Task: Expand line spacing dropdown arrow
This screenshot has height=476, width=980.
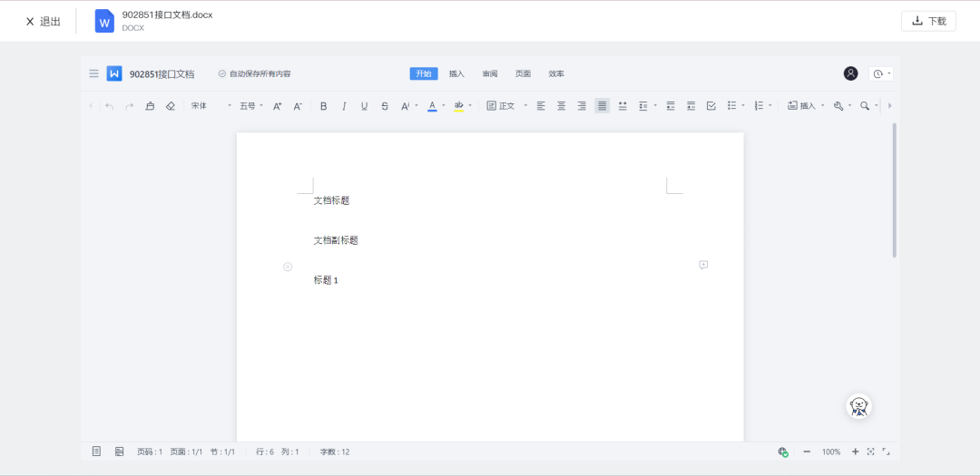Action: (655, 105)
